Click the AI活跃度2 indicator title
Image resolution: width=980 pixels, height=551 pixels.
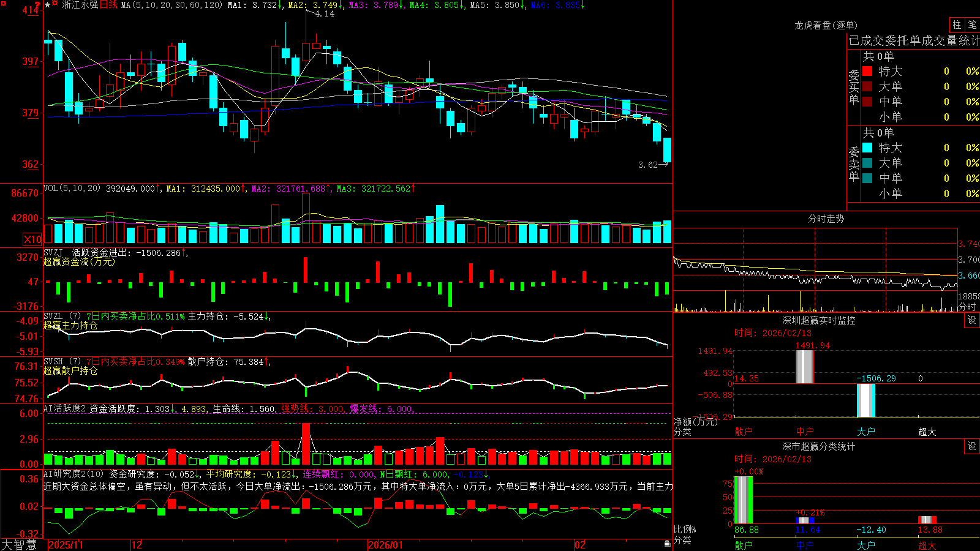point(65,408)
